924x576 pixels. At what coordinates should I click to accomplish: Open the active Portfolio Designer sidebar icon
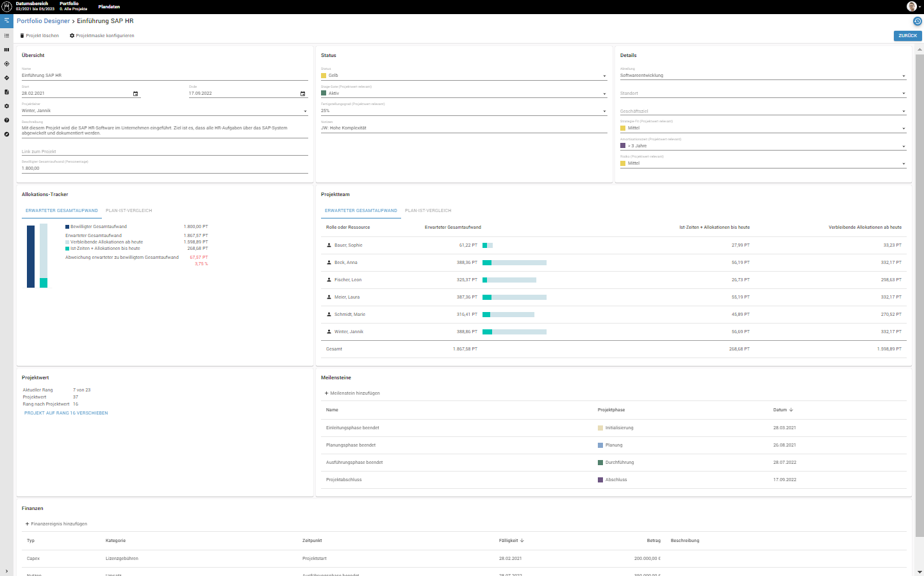6,21
